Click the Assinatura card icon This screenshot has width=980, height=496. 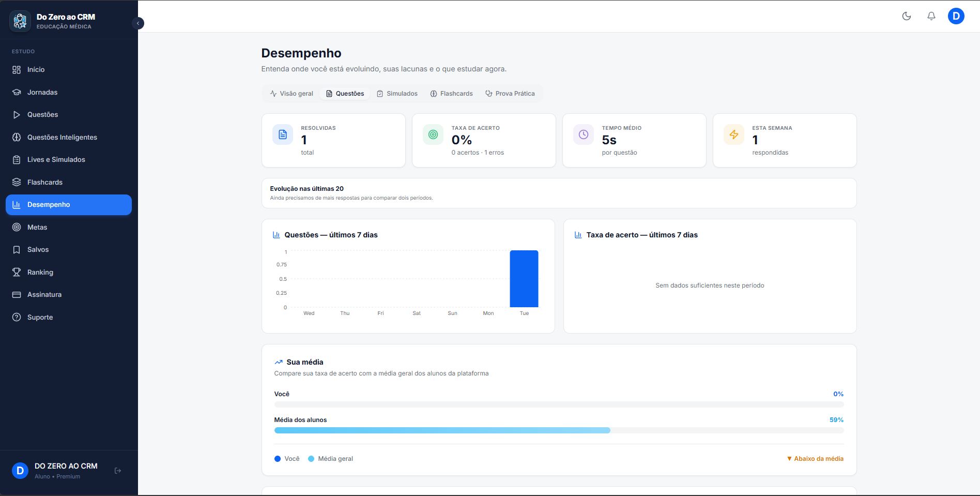click(17, 295)
